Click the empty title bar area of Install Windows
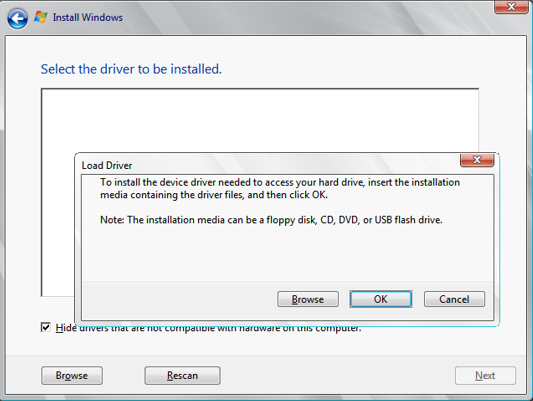This screenshot has height=401, width=533. (x=306, y=17)
